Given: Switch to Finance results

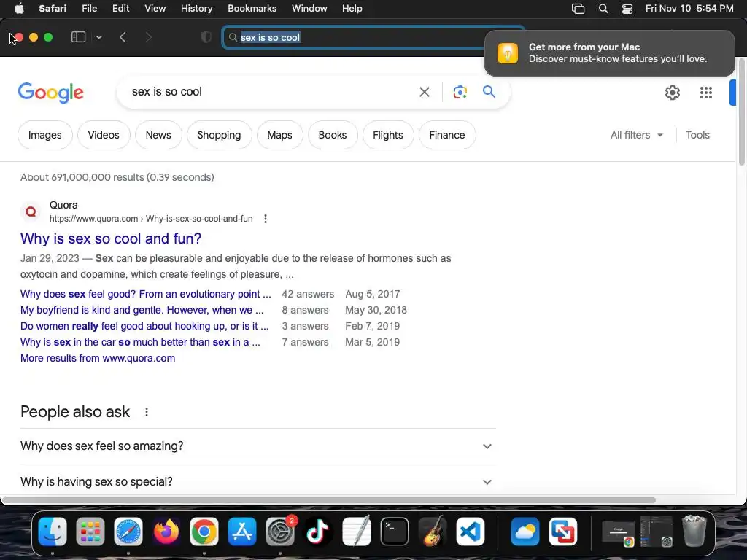Looking at the screenshot, I should pyautogui.click(x=447, y=135).
